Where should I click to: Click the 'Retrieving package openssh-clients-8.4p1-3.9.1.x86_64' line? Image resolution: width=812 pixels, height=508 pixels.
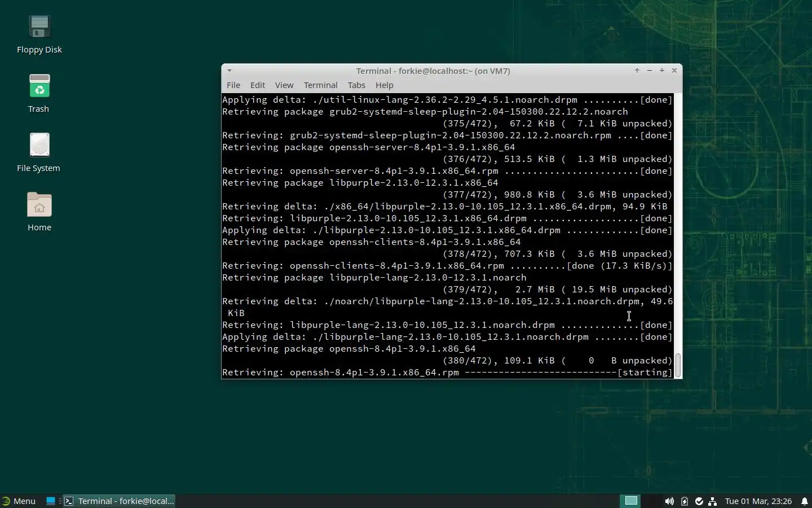click(x=371, y=242)
